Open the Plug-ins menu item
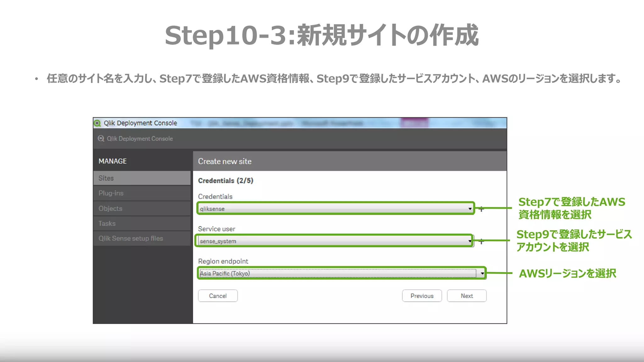This screenshot has height=362, width=644. point(142,193)
